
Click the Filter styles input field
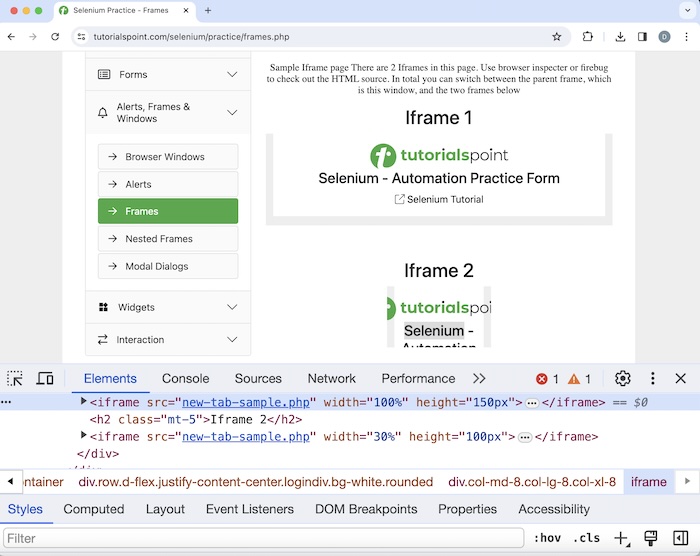(264, 538)
